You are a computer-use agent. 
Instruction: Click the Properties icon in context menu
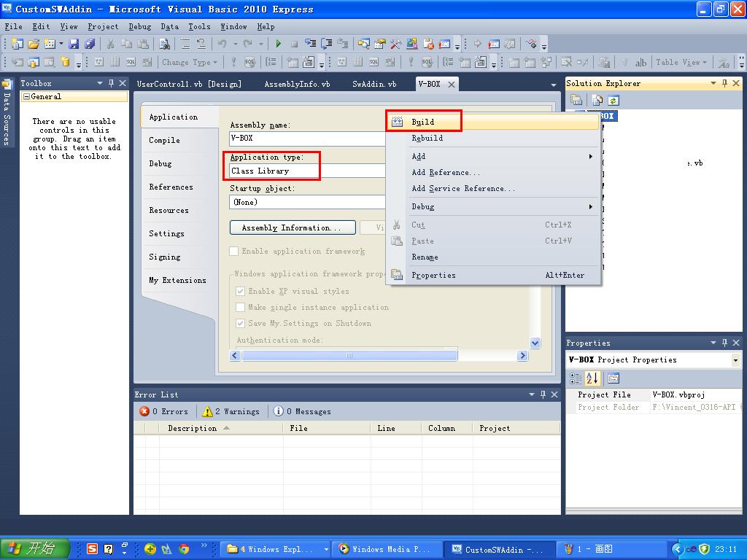pos(396,275)
